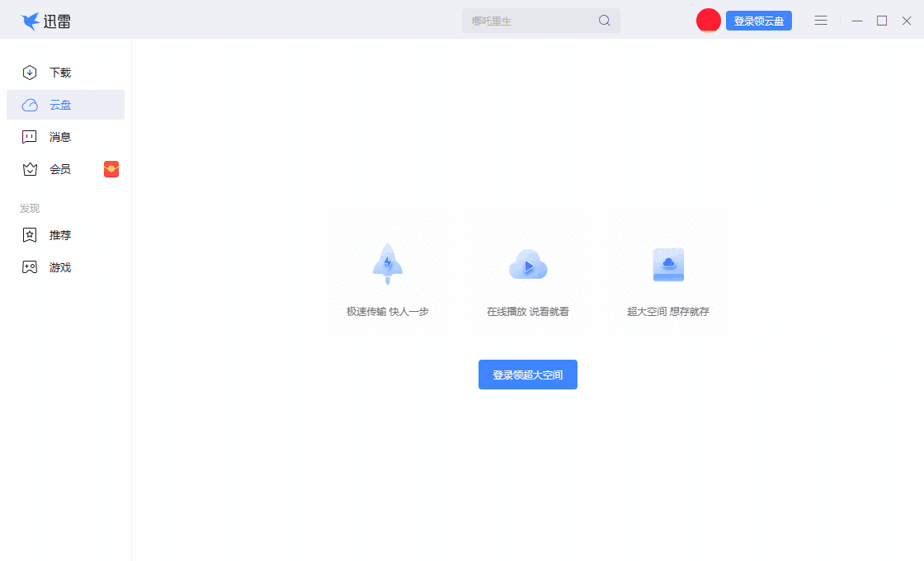Click the cloud icon beside 云盘
The height and width of the screenshot is (561, 924).
30,105
